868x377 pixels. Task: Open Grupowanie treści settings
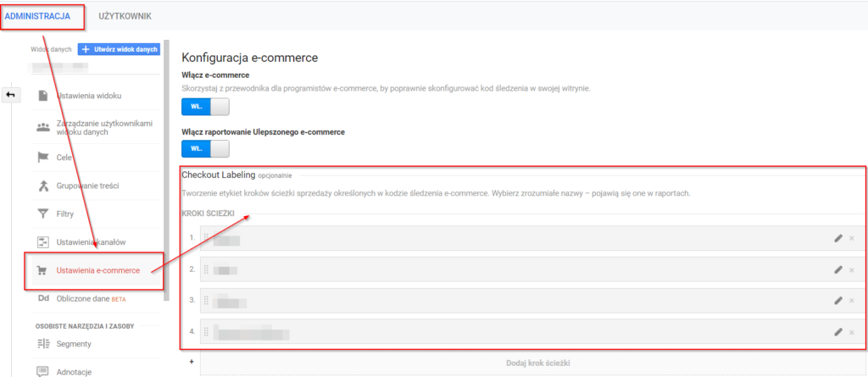tap(87, 186)
